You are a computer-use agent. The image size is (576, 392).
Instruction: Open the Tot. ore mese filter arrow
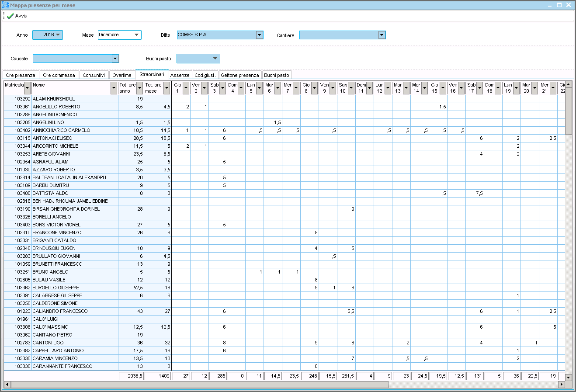[x=167, y=88]
